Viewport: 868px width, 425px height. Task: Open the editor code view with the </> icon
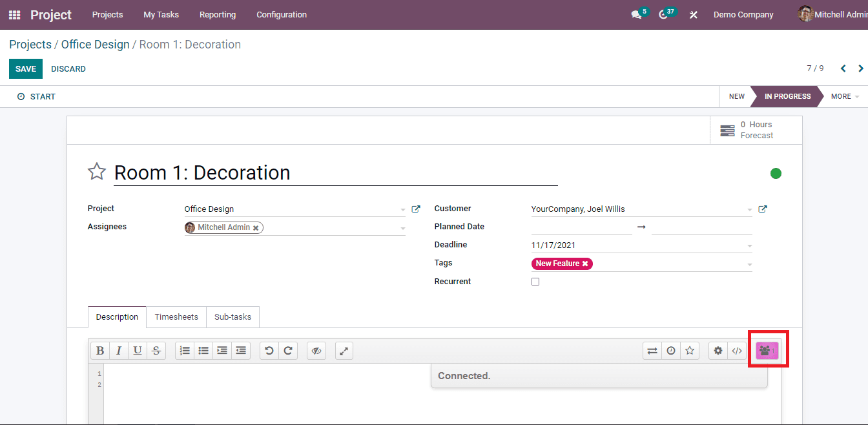(737, 350)
